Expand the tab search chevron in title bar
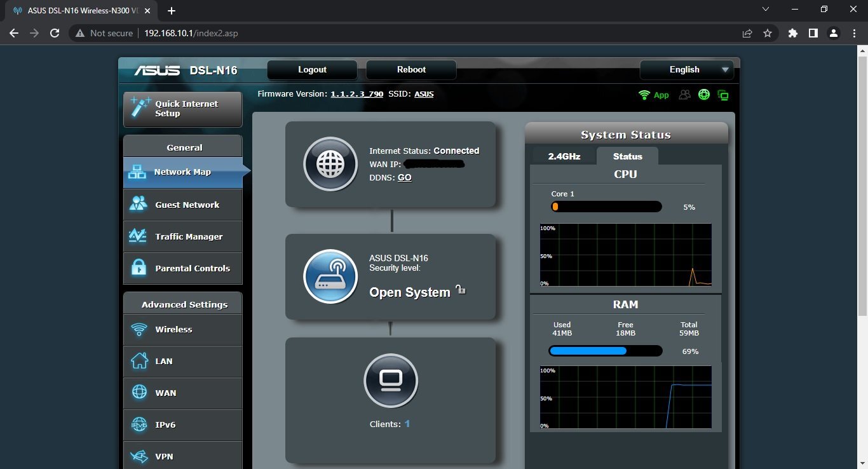 click(x=766, y=10)
